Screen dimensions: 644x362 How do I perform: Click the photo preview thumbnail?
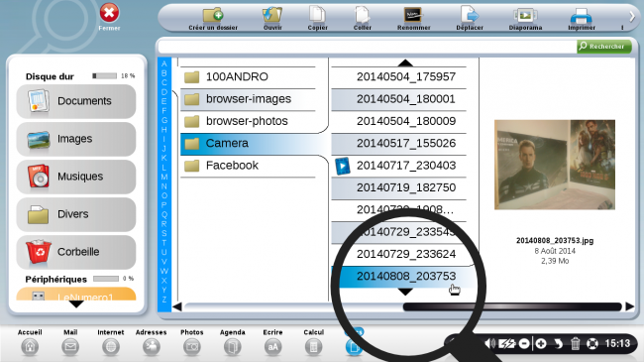pyautogui.click(x=555, y=165)
